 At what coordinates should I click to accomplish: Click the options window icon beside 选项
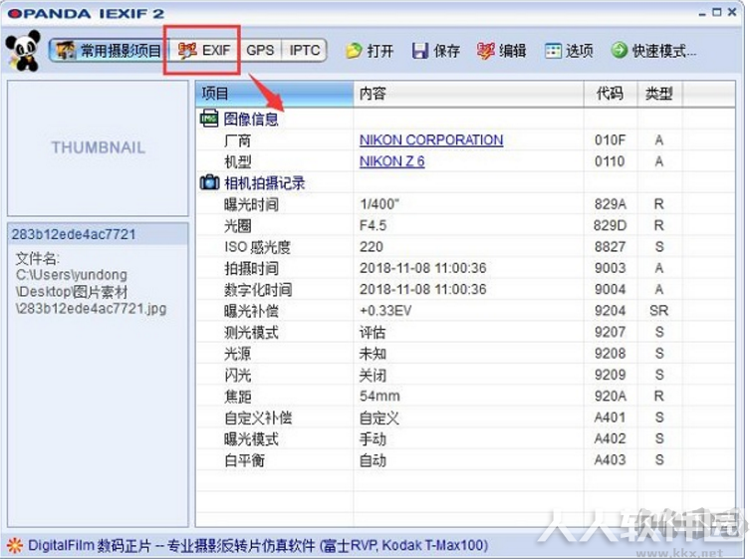pos(553,50)
